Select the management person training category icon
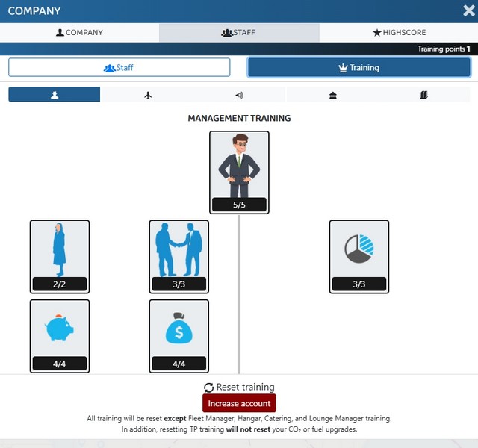 click(55, 95)
